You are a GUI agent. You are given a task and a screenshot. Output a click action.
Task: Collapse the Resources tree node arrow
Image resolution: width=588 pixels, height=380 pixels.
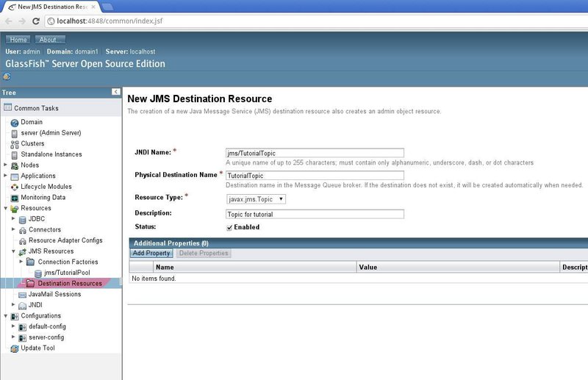click(5, 208)
